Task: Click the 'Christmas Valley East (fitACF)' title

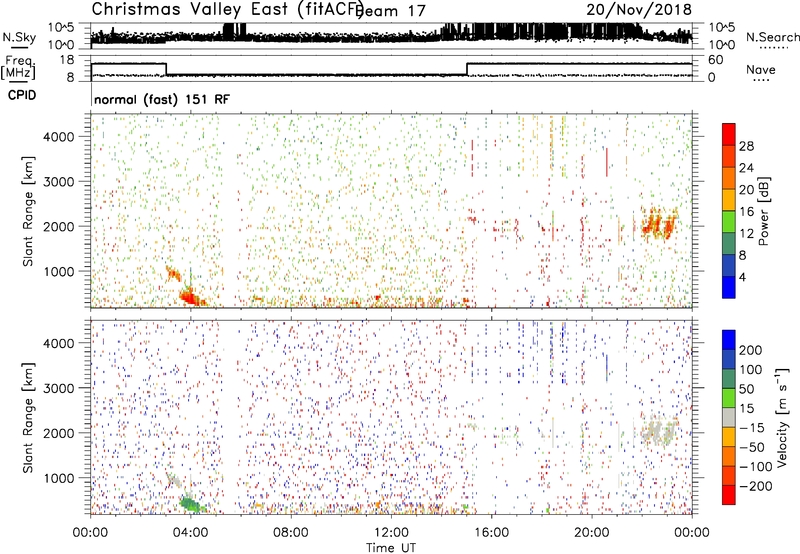Action: coord(228,9)
